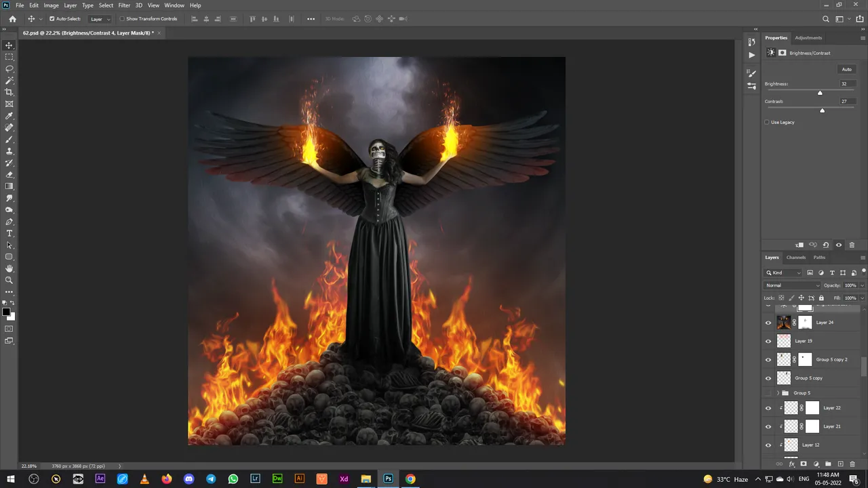Image resolution: width=868 pixels, height=488 pixels.
Task: Toggle adjustment visibility eye in Properties panel
Action: 839,245
